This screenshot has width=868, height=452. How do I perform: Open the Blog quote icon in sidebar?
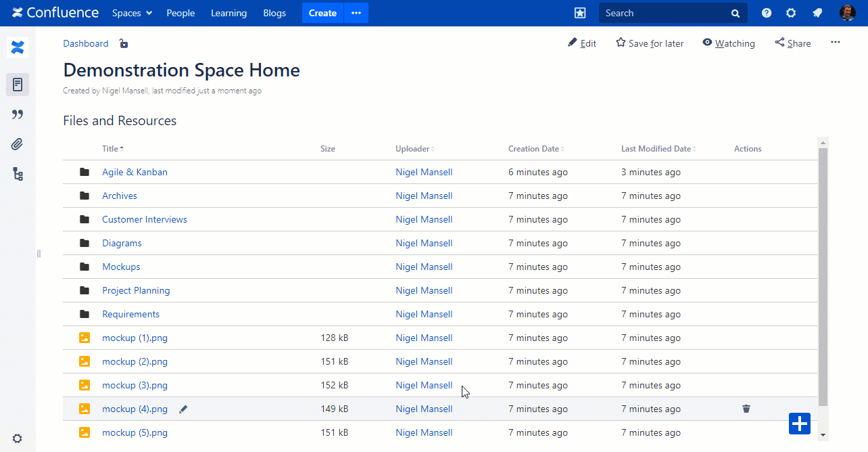click(x=18, y=114)
